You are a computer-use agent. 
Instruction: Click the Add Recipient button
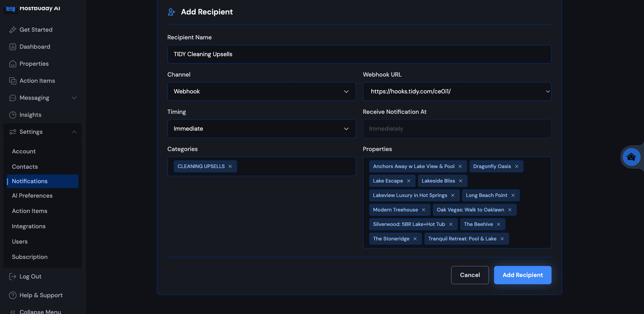point(523,275)
